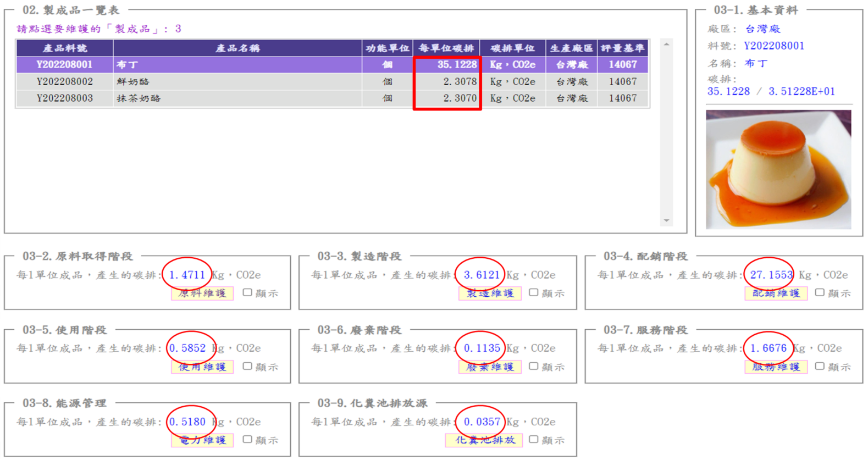
Task: Click the 化糞池排放 button
Action: pos(484,440)
